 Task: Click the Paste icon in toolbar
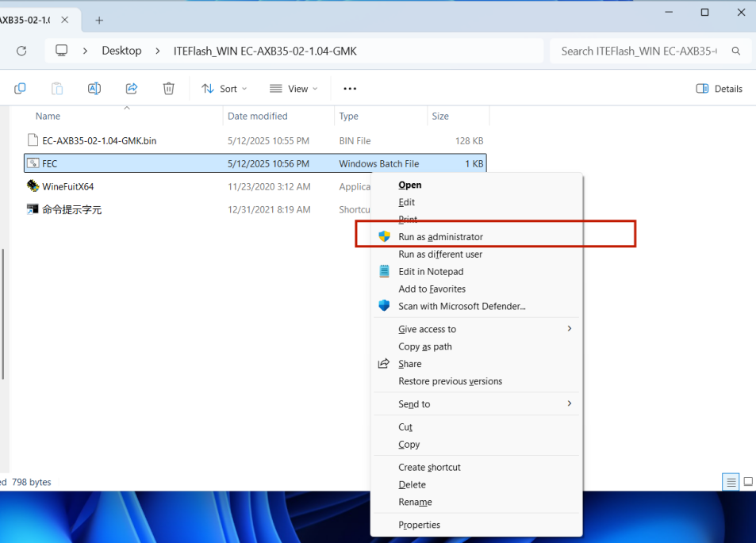point(57,89)
